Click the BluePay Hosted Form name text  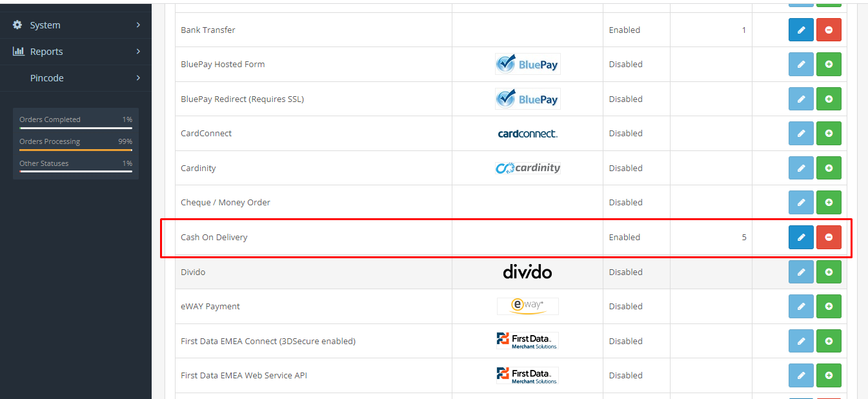coord(223,64)
